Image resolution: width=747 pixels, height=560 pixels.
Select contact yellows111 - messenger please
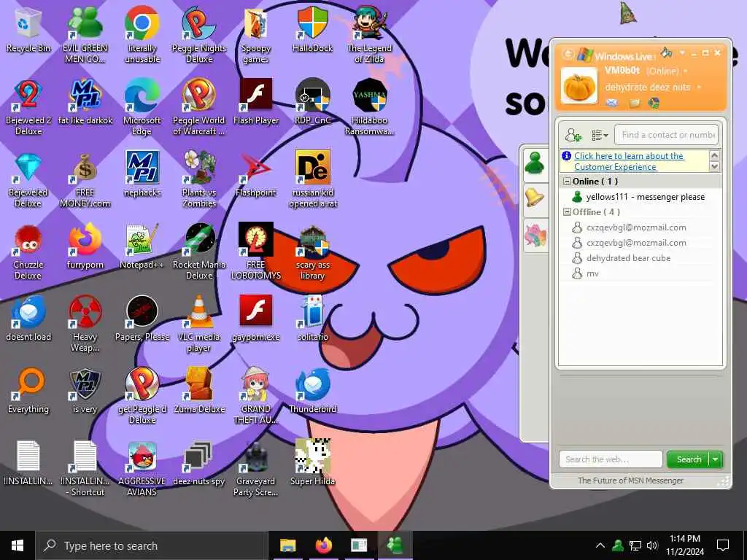click(639, 197)
